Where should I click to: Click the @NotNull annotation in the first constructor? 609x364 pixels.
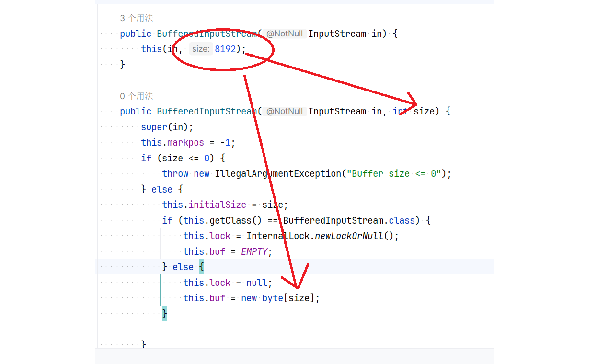pos(285,33)
